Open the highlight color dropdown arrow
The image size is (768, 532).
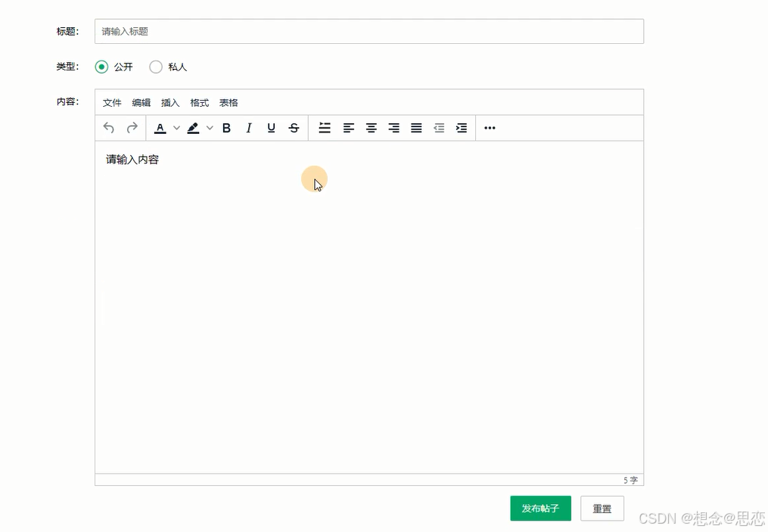[x=210, y=128]
